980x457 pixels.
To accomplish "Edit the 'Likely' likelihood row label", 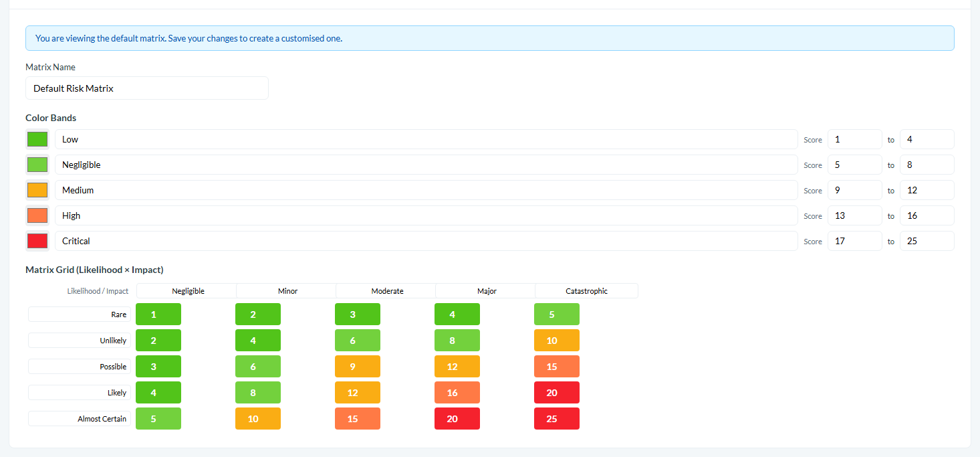I will (x=80, y=393).
